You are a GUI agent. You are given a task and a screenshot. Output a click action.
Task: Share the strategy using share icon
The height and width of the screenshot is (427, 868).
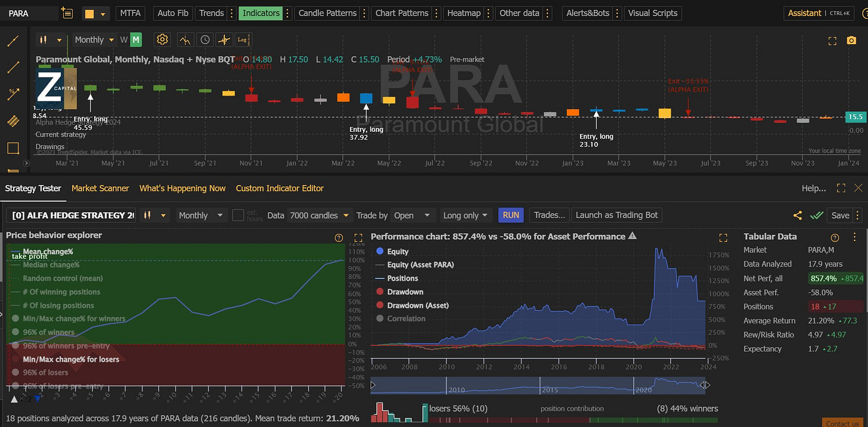tap(798, 215)
